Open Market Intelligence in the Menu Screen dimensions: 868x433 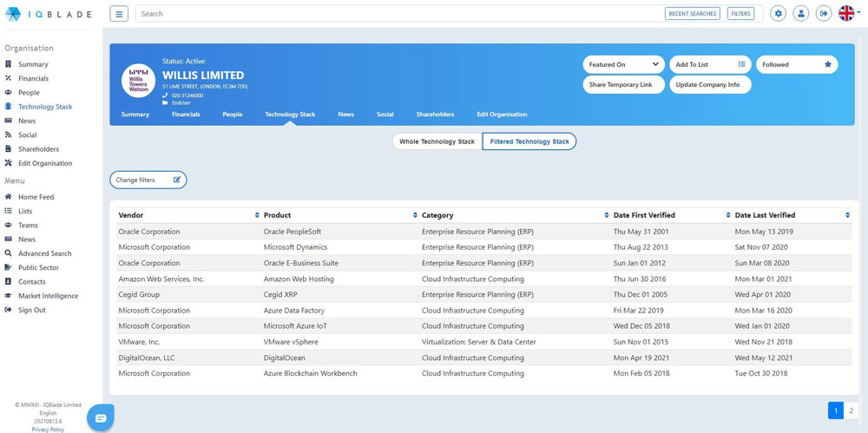[48, 296]
